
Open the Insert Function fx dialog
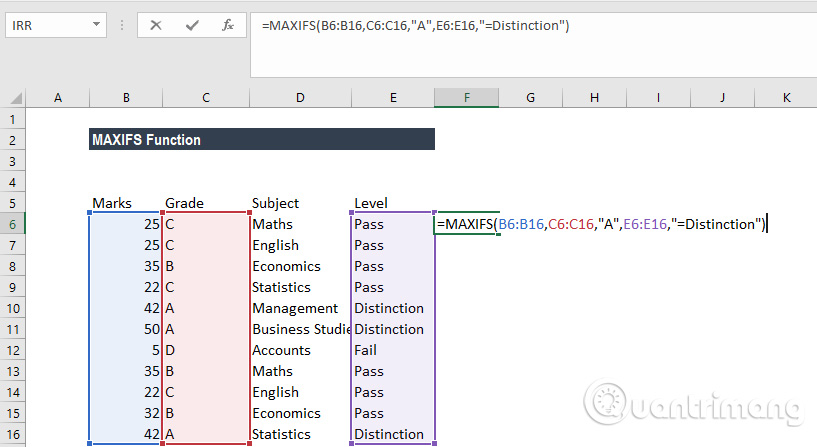(228, 25)
